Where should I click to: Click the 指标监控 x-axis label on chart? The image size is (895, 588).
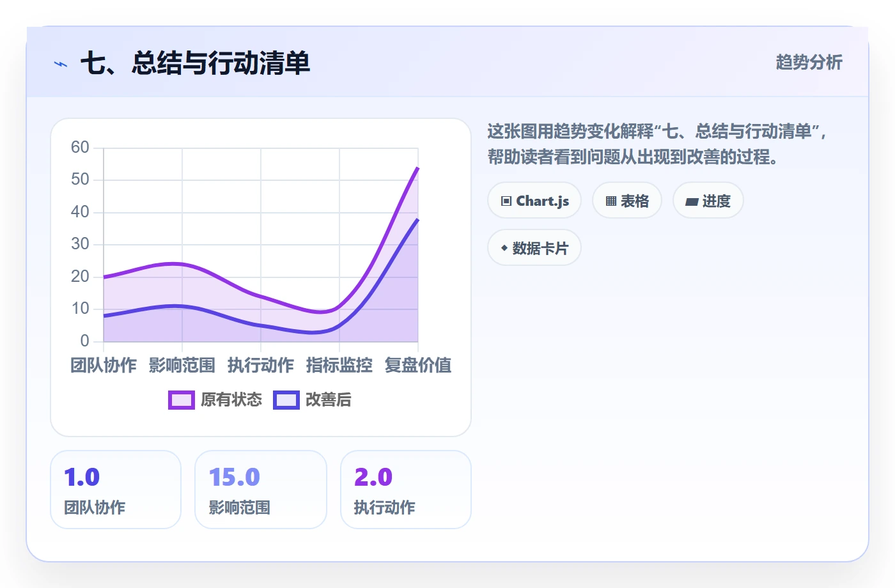(x=339, y=365)
